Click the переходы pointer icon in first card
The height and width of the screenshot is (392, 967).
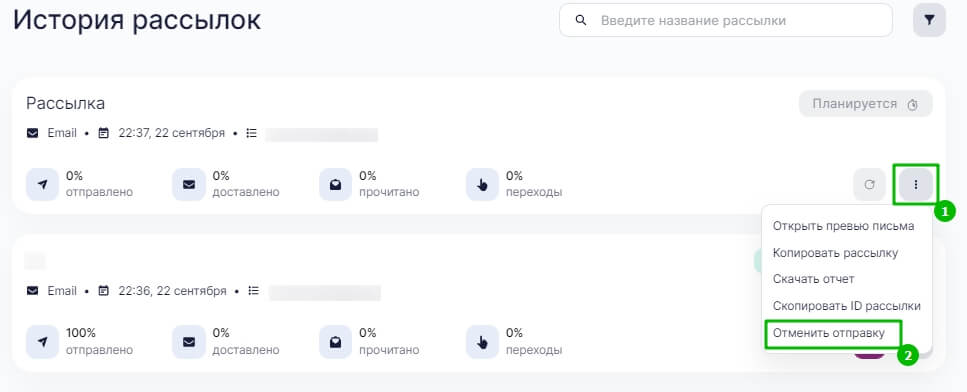pyautogui.click(x=482, y=184)
